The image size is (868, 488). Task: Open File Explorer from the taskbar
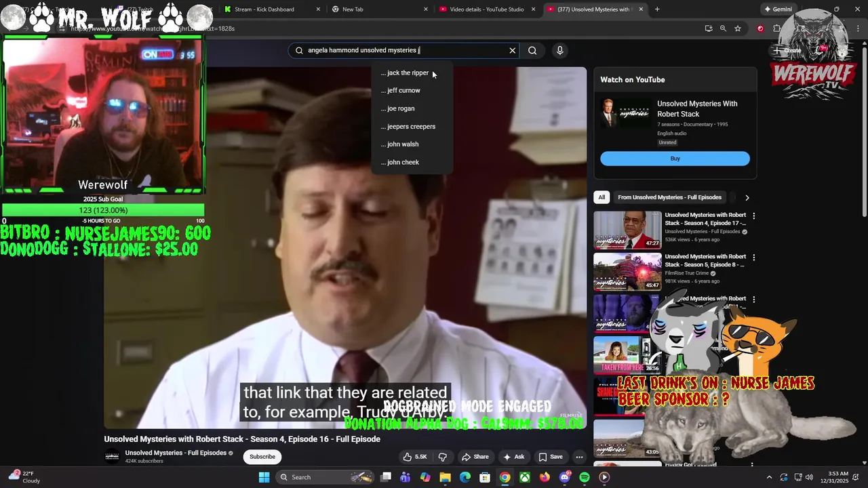(x=445, y=477)
